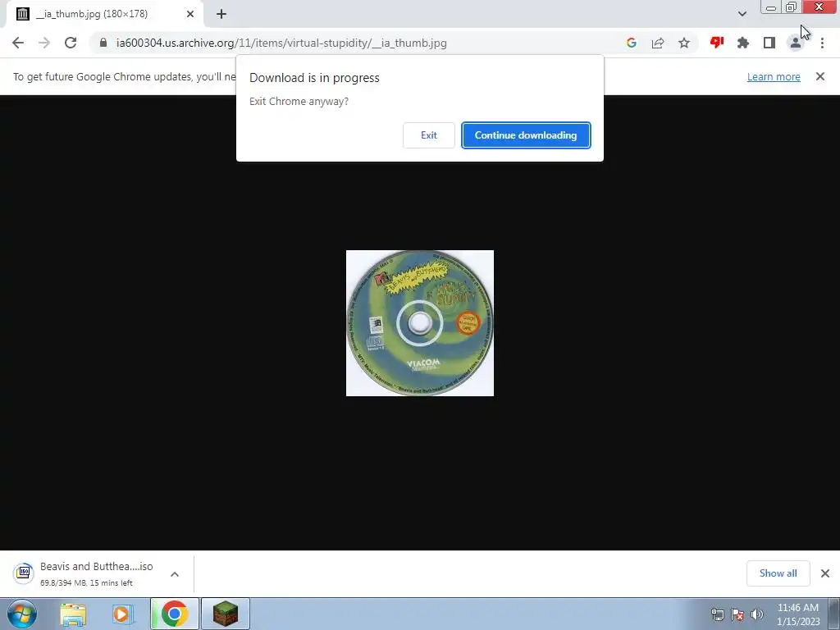Click Exit in download dialog
The width and height of the screenshot is (840, 630).
pos(428,135)
